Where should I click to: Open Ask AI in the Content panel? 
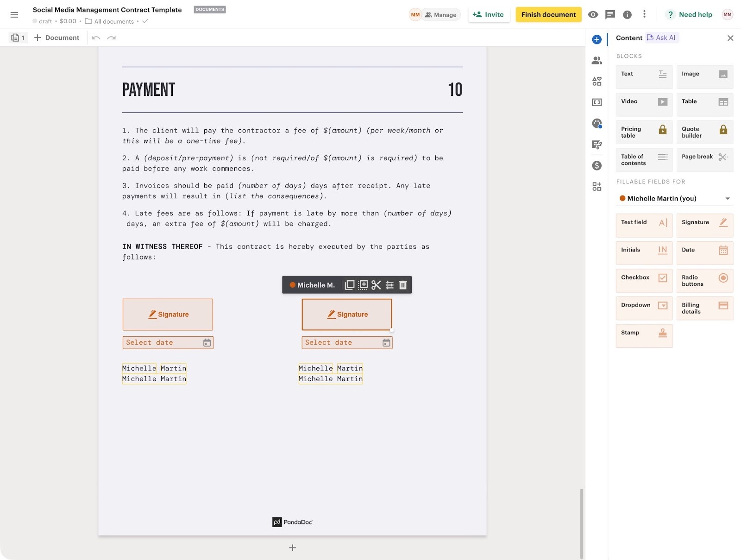[x=662, y=38]
